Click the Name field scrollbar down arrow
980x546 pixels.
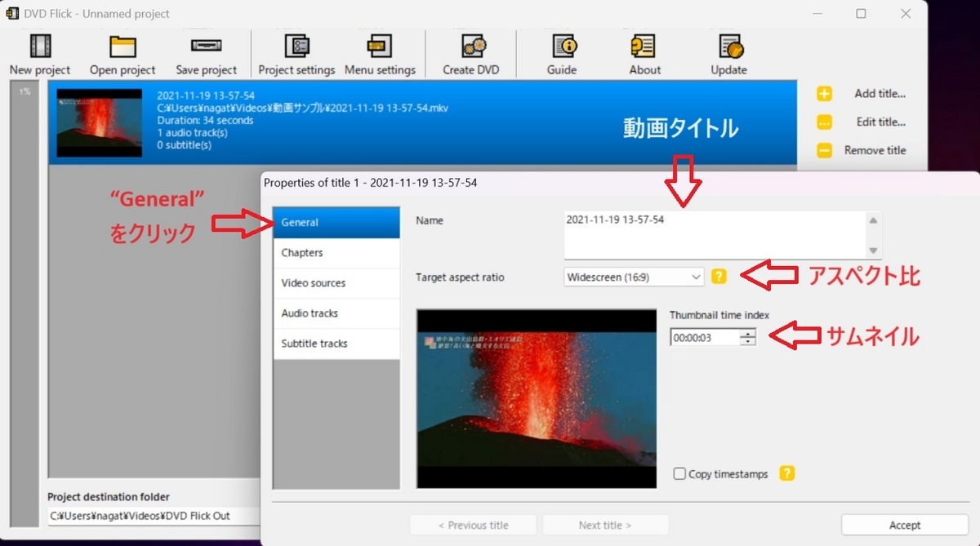874,251
